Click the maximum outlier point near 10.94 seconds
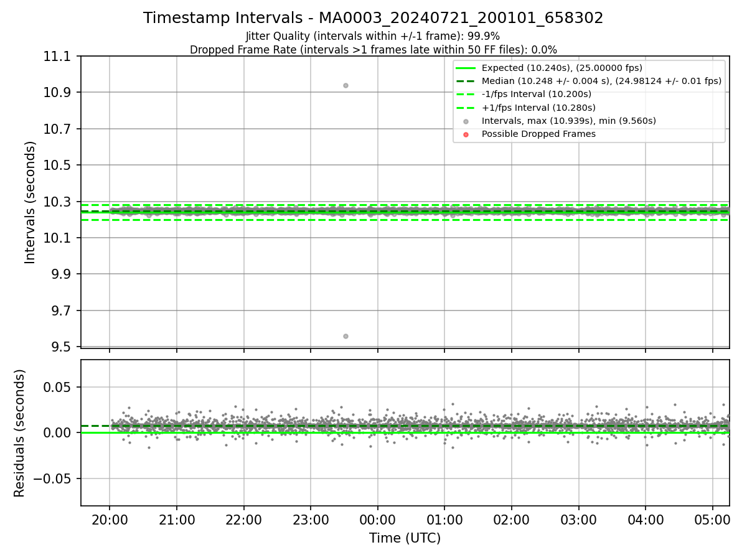 coord(345,85)
